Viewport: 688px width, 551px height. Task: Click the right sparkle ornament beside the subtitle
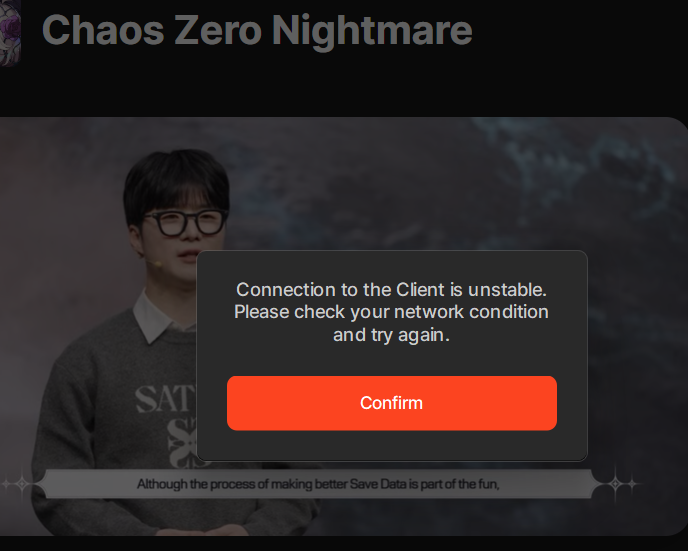pyautogui.click(x=620, y=483)
